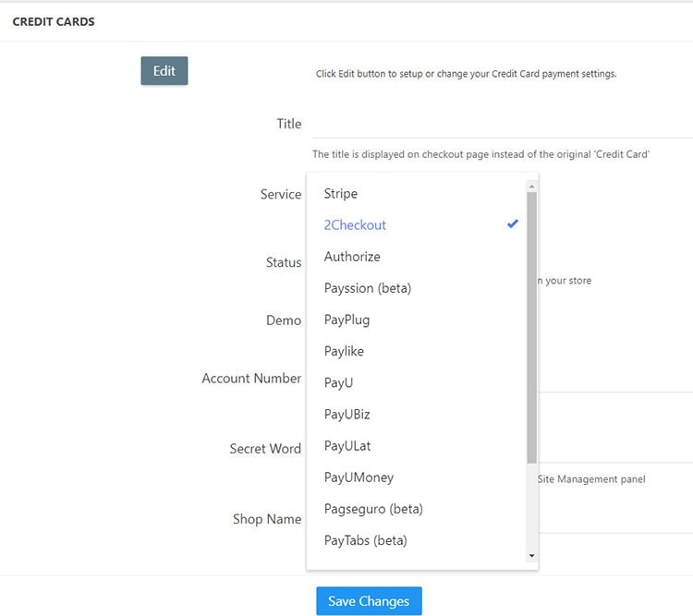Select PayULat as the service
This screenshot has height=616, width=693.
coord(418,445)
